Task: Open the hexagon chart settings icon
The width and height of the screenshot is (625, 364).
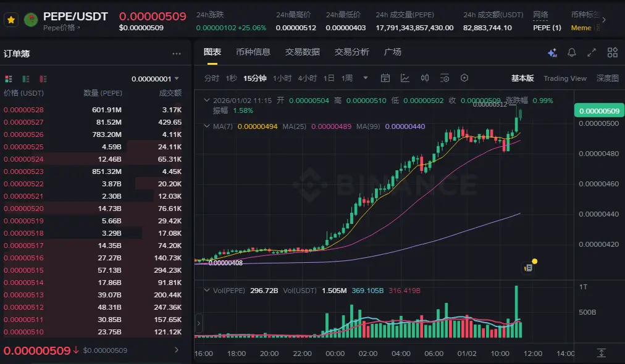Action: point(464,78)
